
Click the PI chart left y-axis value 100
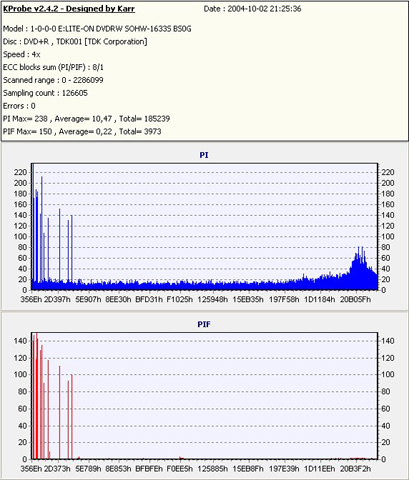click(20, 237)
